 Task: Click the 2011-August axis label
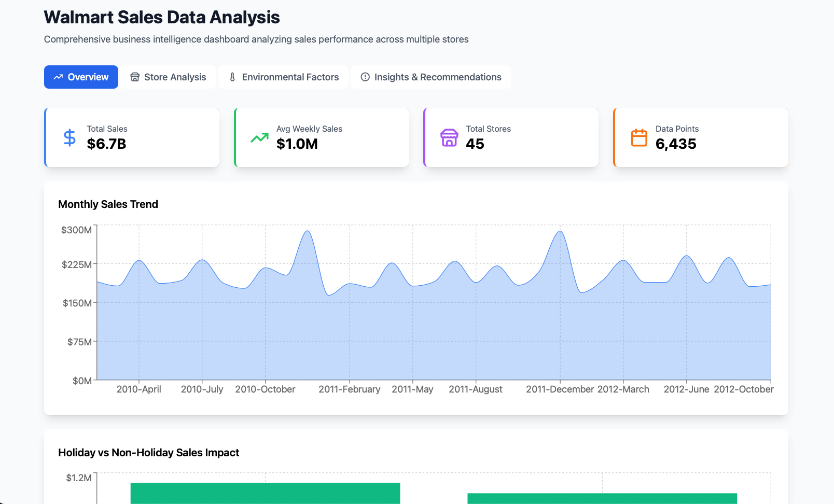tap(476, 389)
